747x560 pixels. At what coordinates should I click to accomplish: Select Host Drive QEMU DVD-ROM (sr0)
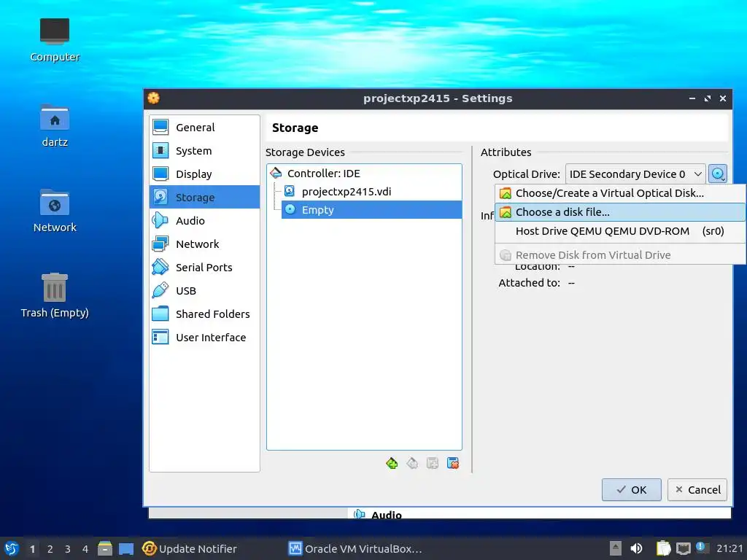620,231
